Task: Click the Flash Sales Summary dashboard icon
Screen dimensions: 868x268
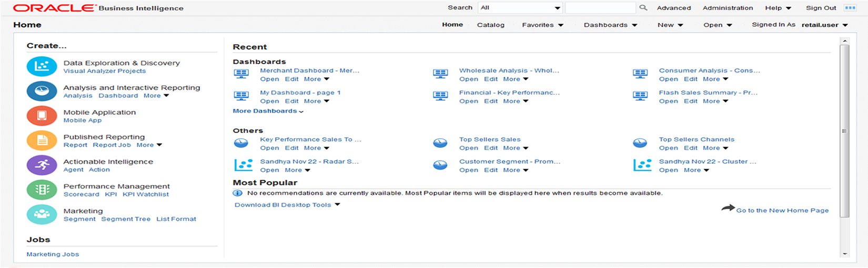Action: coord(640,96)
